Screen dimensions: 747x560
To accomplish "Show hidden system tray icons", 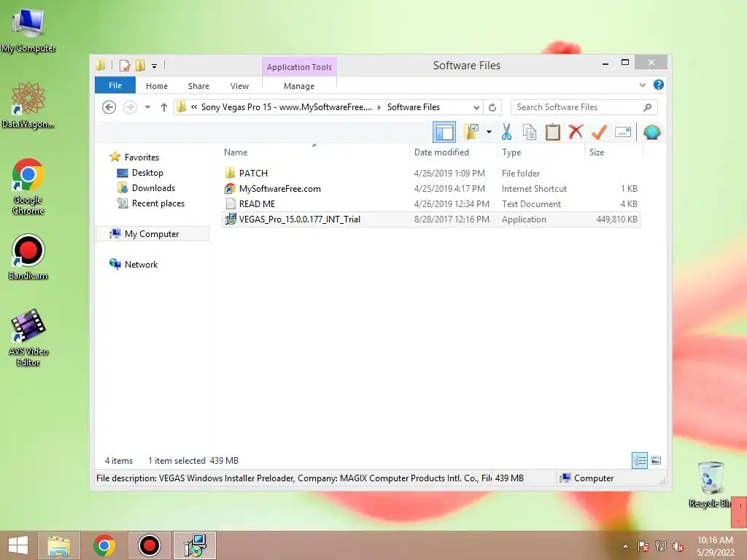I will click(625, 546).
